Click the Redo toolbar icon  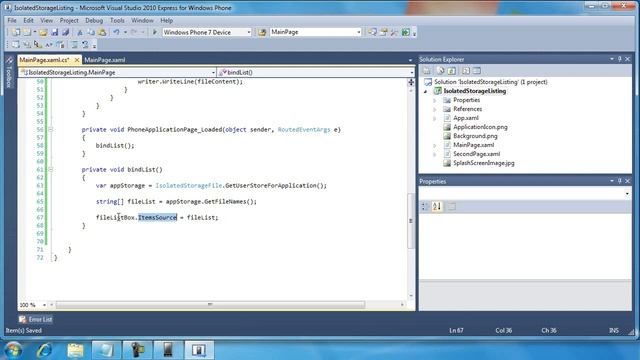pos(133,32)
